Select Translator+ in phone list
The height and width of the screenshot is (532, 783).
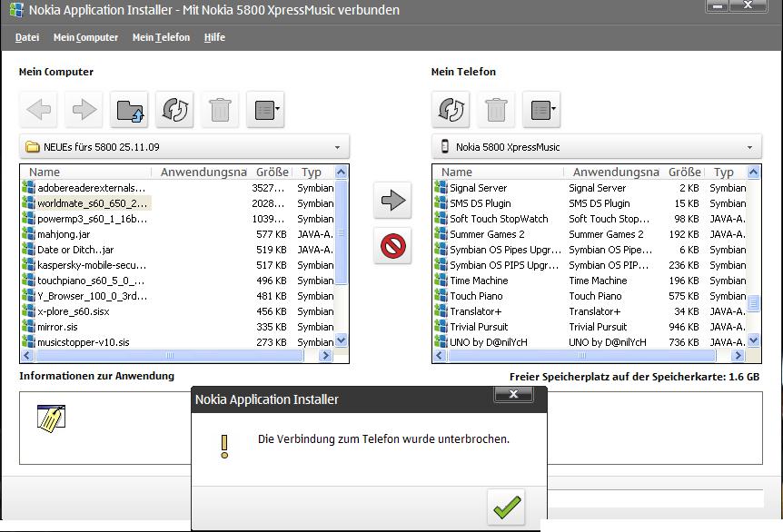[x=590, y=312]
